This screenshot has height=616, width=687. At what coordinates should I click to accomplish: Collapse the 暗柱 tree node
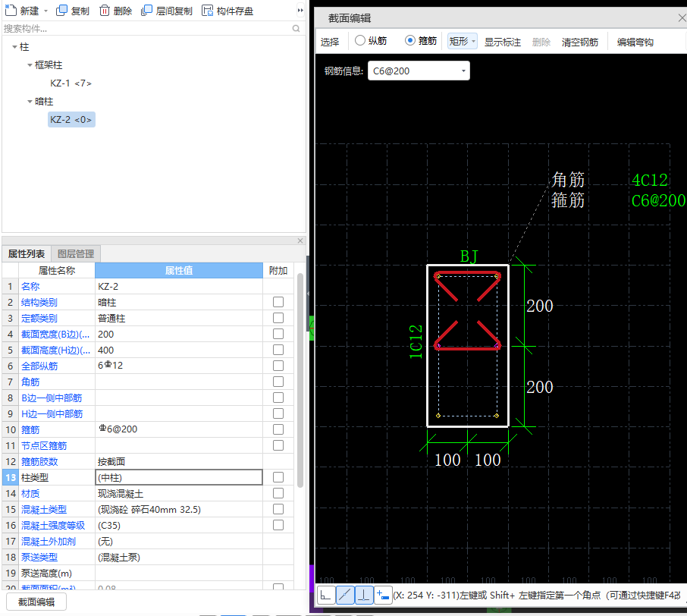30,102
